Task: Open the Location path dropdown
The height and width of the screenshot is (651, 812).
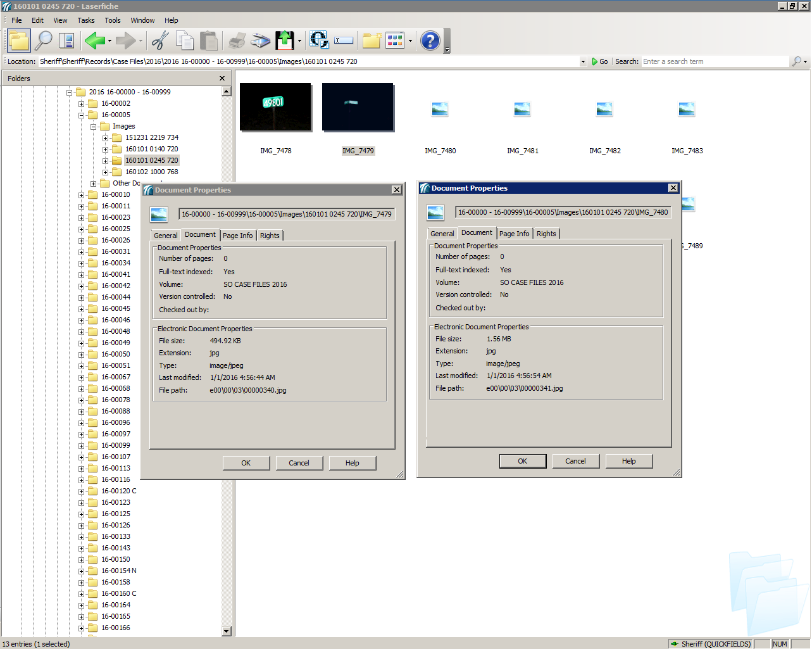Action: pyautogui.click(x=582, y=62)
